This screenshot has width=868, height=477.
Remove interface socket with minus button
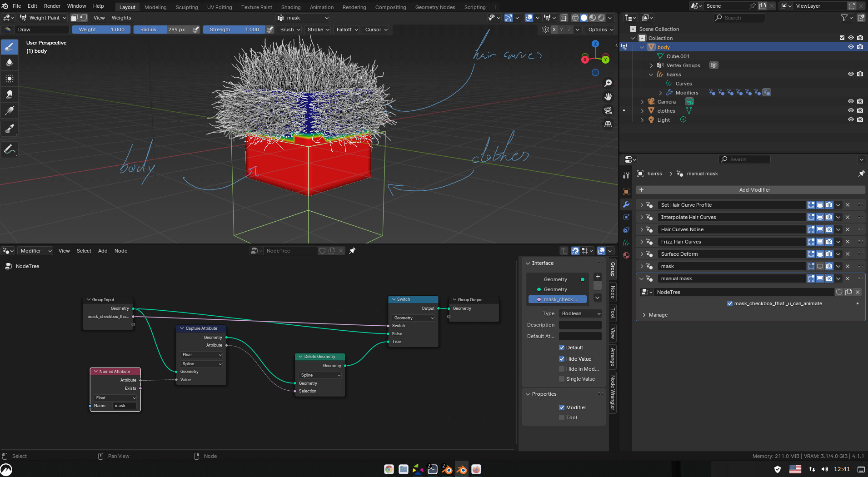pyautogui.click(x=598, y=286)
